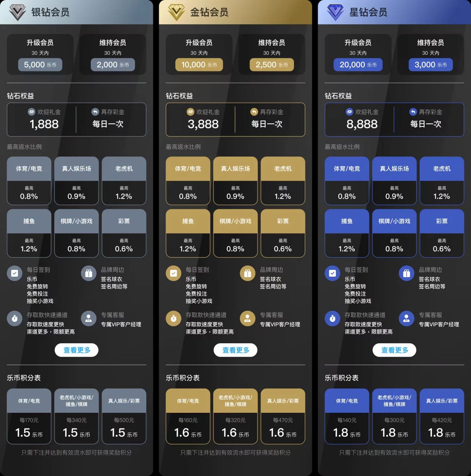Click the gold welcome bonus icon
The width and height of the screenshot is (471, 476).
[190, 112]
